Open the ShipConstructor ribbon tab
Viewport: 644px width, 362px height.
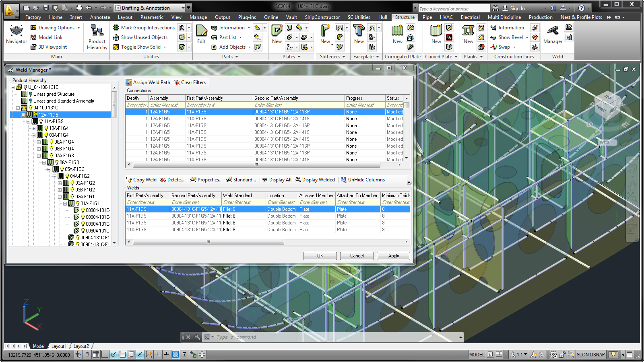coord(322,17)
